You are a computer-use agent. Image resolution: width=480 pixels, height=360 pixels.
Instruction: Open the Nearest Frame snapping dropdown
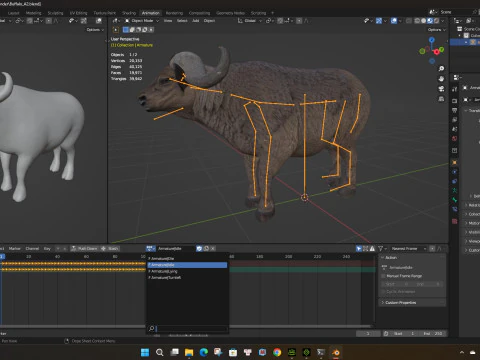pos(408,249)
